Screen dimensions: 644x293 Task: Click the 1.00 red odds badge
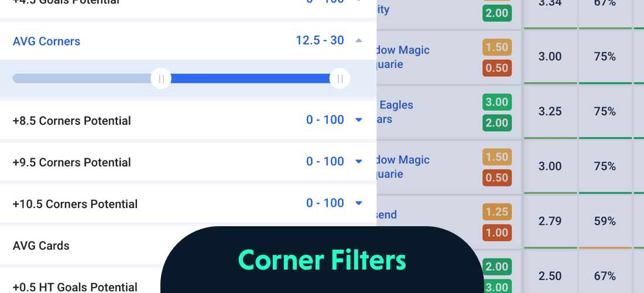tap(497, 232)
